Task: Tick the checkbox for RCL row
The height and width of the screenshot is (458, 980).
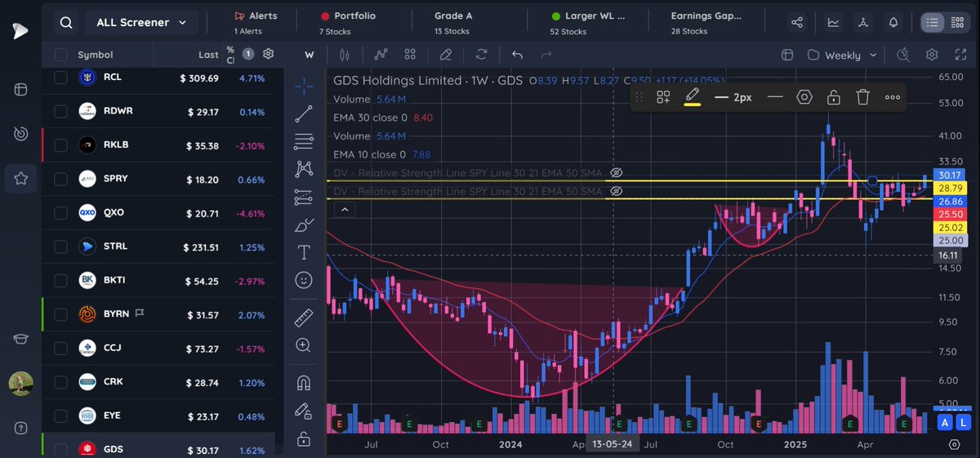Action: (x=60, y=78)
